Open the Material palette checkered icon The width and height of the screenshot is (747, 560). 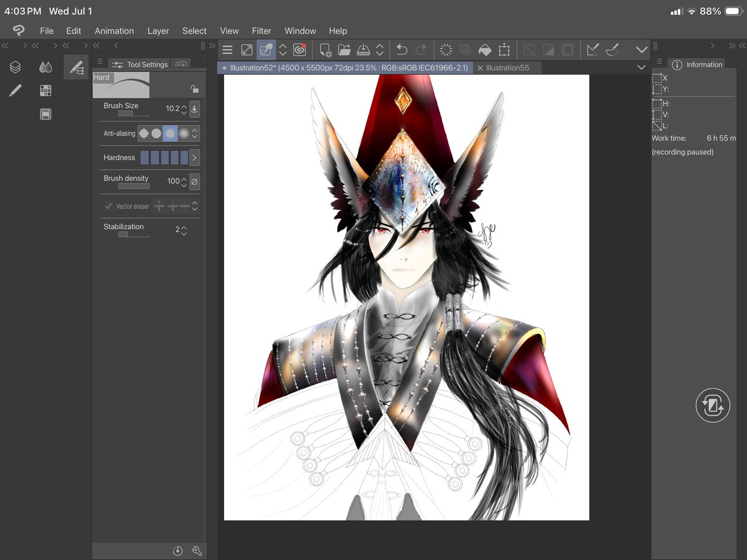45,91
